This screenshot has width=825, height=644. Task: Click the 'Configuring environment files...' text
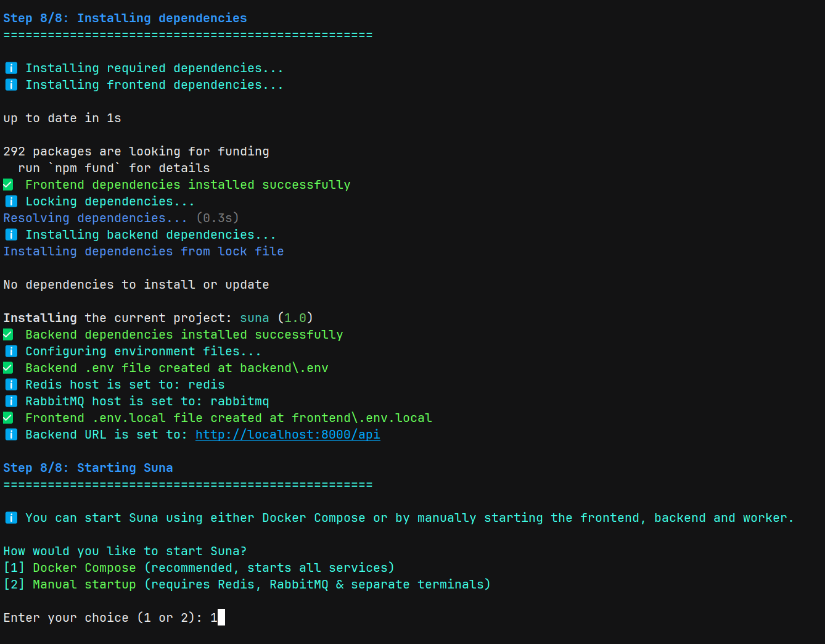tap(144, 351)
